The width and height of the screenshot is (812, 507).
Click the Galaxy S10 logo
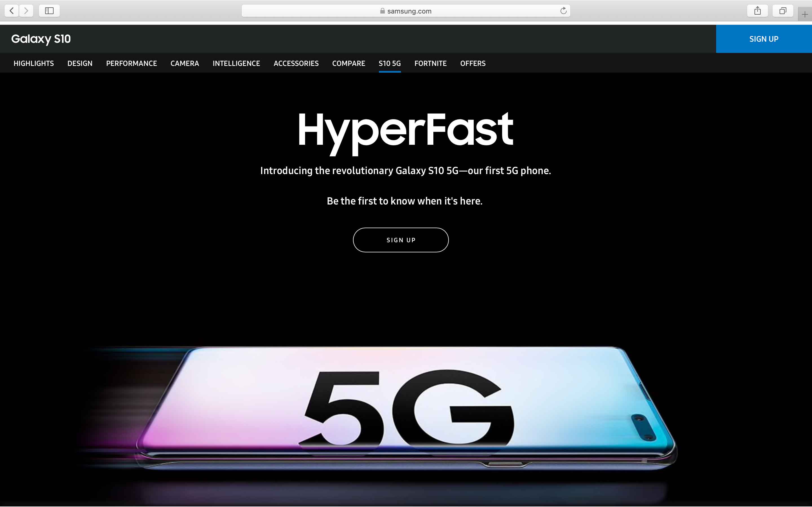pyautogui.click(x=41, y=39)
